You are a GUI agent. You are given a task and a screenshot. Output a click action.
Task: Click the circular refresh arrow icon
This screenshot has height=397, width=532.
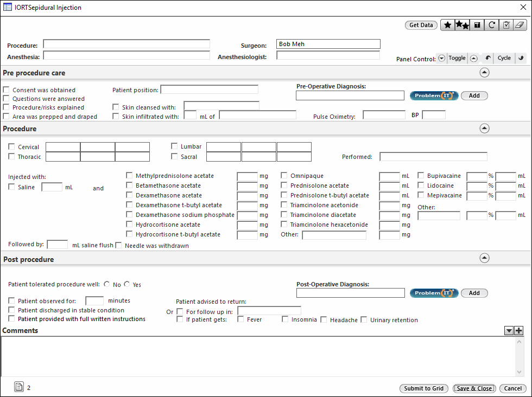492,25
